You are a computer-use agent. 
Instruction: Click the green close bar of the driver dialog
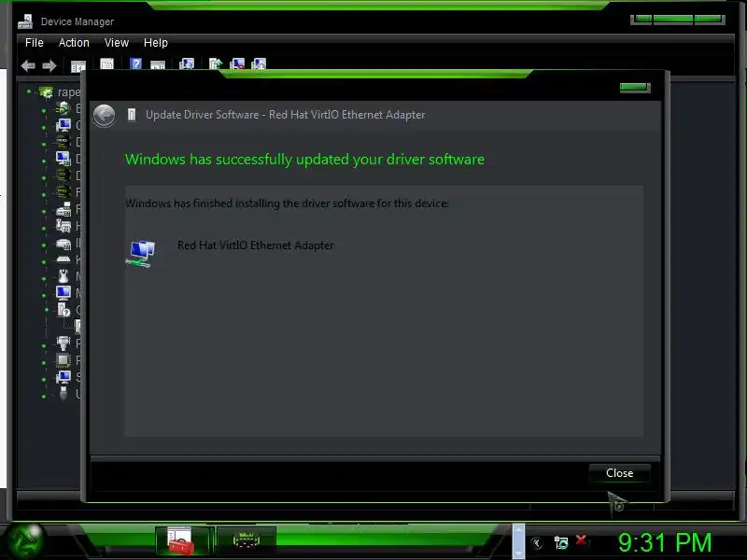click(x=635, y=87)
